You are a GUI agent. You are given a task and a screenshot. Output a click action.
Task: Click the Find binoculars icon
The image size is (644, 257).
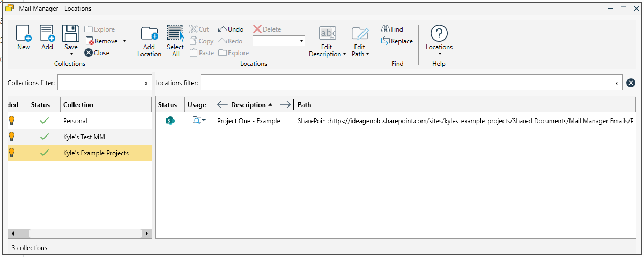[386, 29]
